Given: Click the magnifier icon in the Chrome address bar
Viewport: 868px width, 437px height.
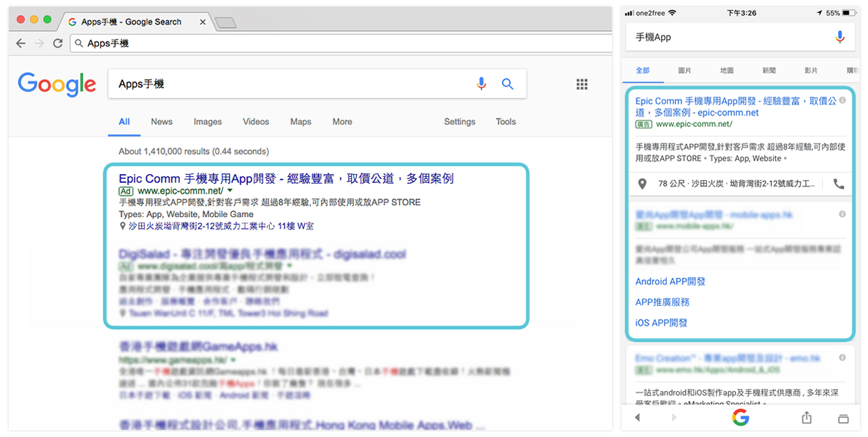Looking at the screenshot, I should [80, 43].
